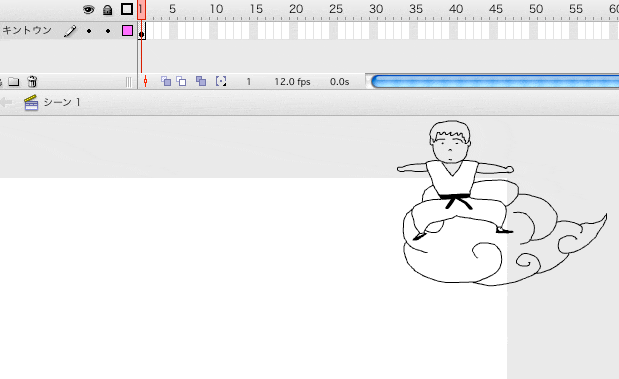The image size is (619, 379).
Task: Click the outline view square header icon
Action: (x=127, y=9)
